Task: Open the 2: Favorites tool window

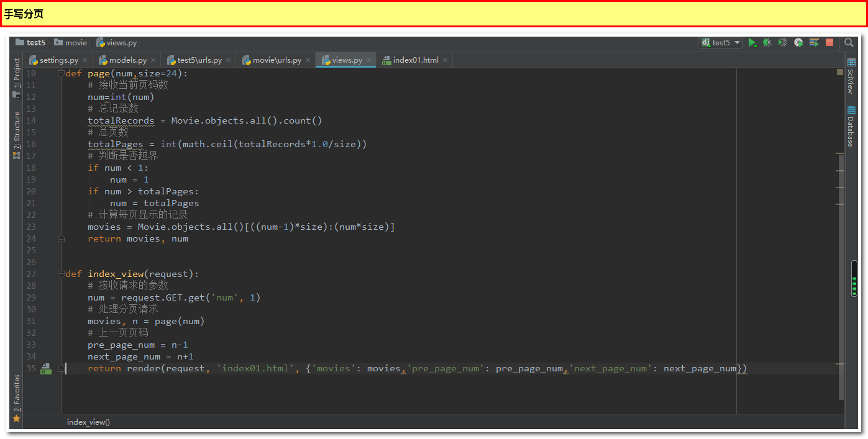Action: [17, 399]
